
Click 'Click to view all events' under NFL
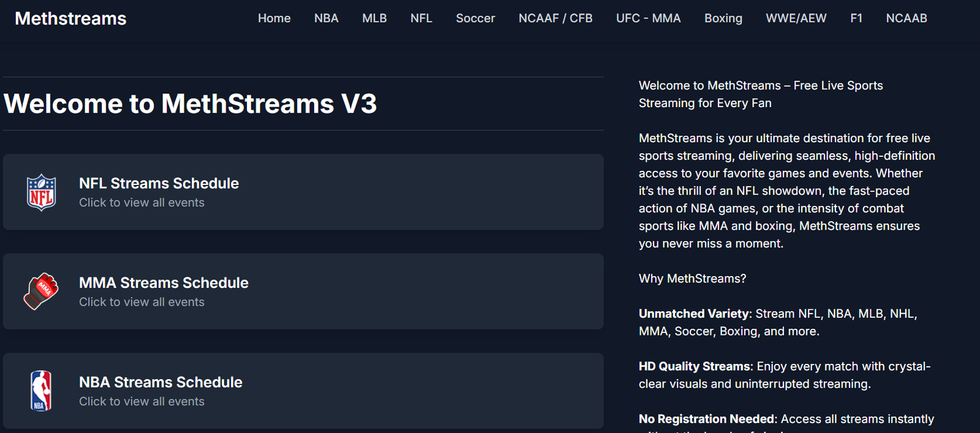point(141,203)
